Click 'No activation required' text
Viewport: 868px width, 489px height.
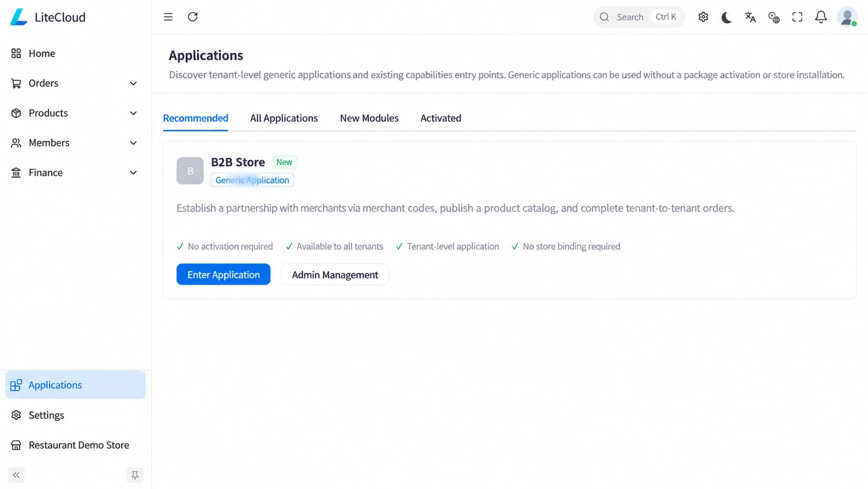[x=230, y=246]
